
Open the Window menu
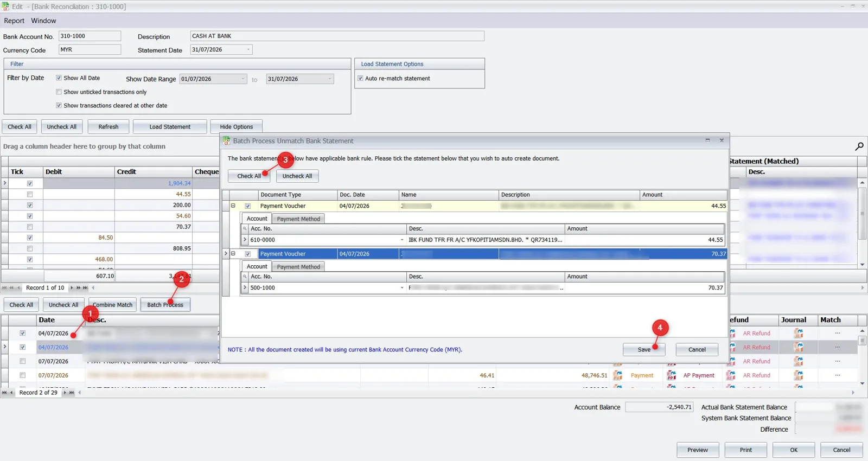click(x=43, y=21)
